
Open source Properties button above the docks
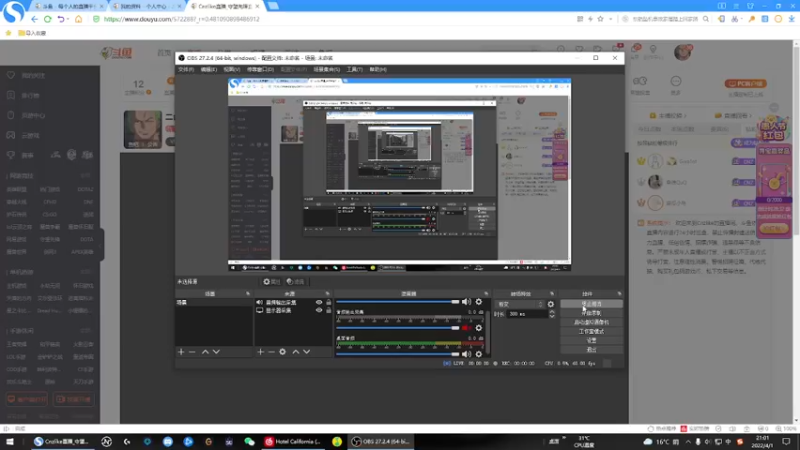[271, 282]
